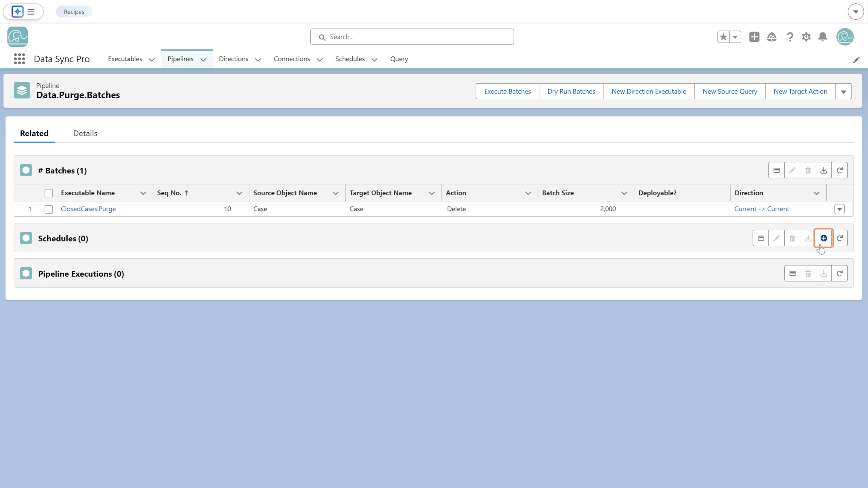This screenshot has height=488, width=868.
Task: Toggle the Pipeline Executions panel view icon
Action: [x=792, y=273]
